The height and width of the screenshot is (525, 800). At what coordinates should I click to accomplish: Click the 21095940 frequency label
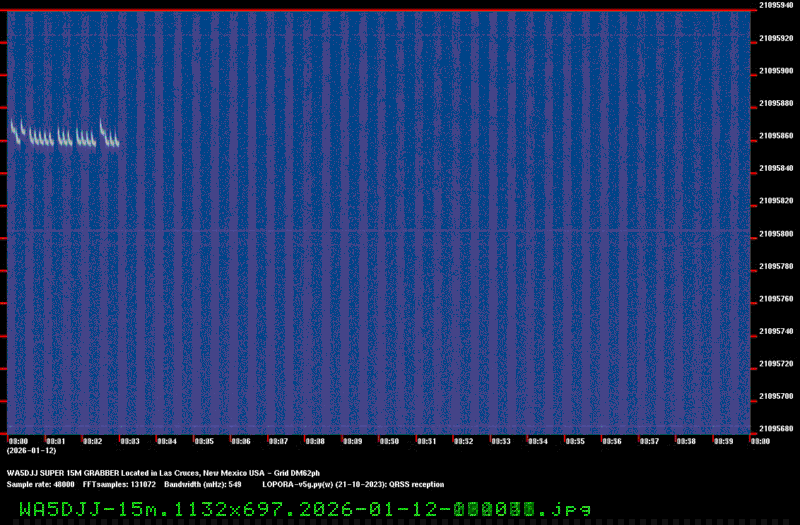tap(777, 5)
